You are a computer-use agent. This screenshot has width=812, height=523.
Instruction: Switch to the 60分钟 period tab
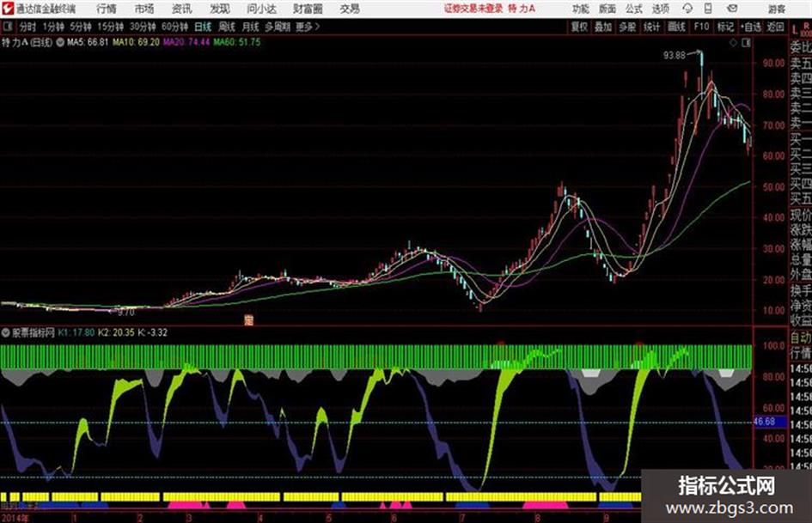pyautogui.click(x=174, y=27)
